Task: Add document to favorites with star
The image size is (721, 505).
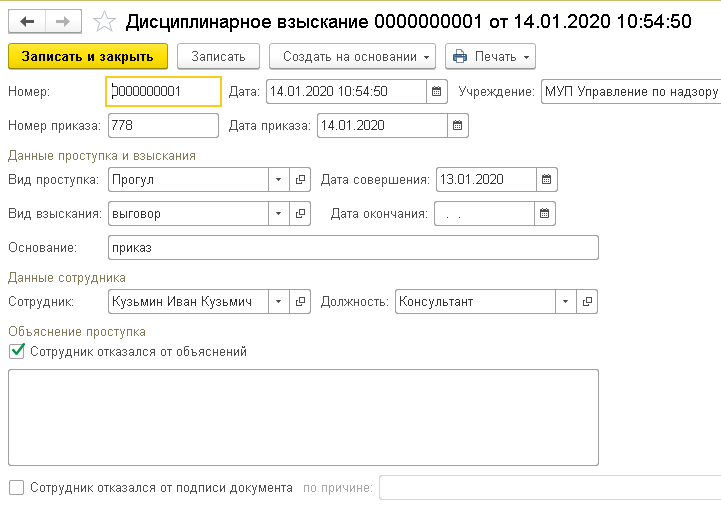Action: (x=104, y=20)
